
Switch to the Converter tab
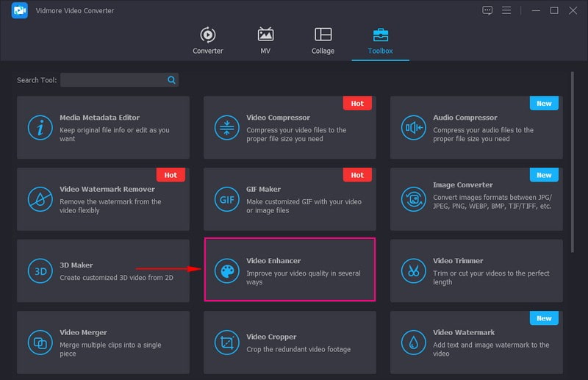point(208,40)
